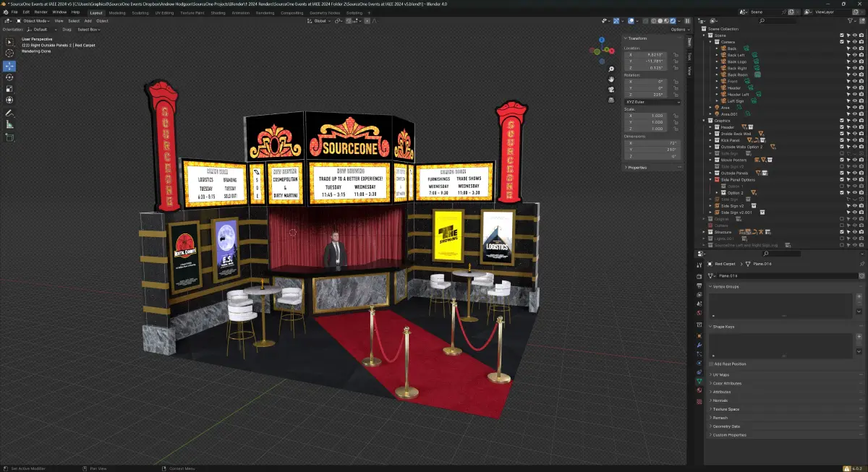Click the blue Z axis on gizmo
The height and width of the screenshot is (472, 868).
point(602,40)
